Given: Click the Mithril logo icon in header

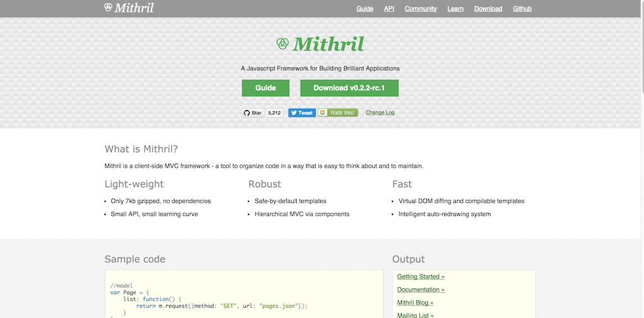Looking at the screenshot, I should (x=108, y=8).
